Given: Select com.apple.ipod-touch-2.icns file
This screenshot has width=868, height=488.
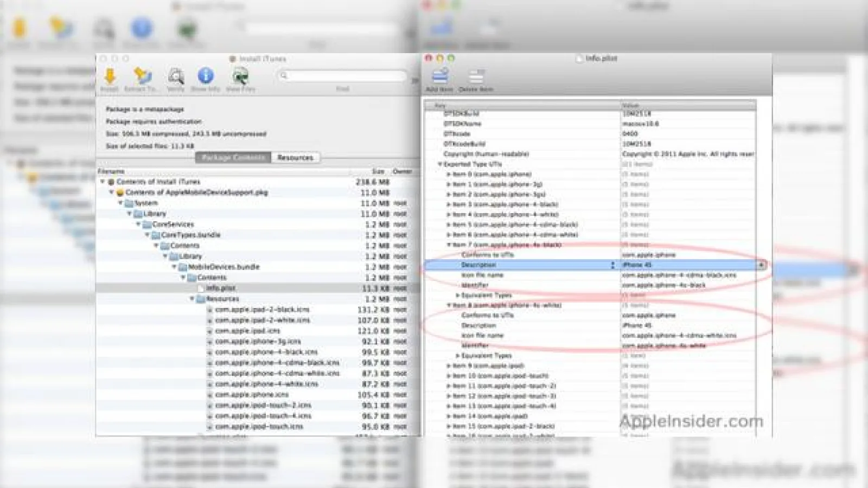Looking at the screenshot, I should [x=258, y=406].
